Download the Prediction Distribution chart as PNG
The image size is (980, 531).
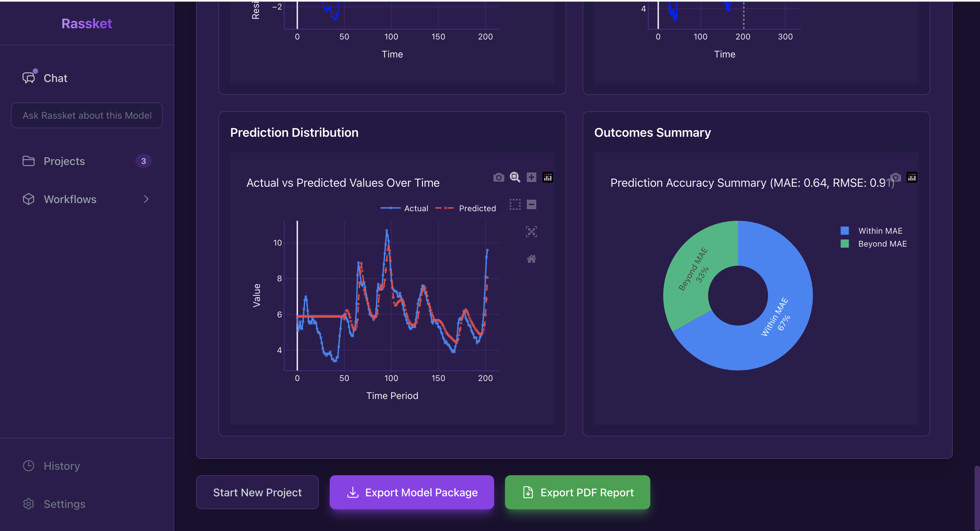(499, 177)
